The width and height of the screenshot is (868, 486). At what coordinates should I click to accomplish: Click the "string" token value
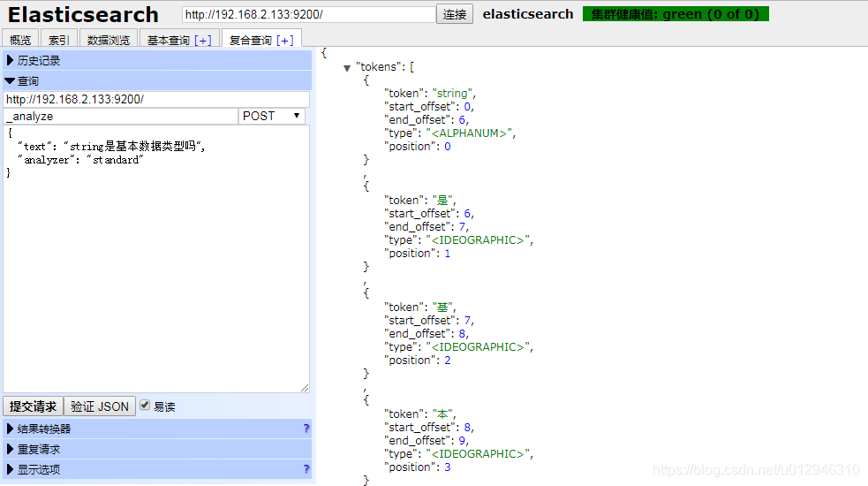(452, 93)
